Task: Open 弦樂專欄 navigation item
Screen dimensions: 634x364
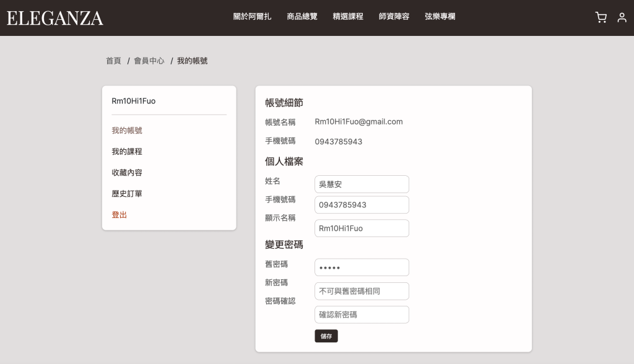Action: point(440,17)
